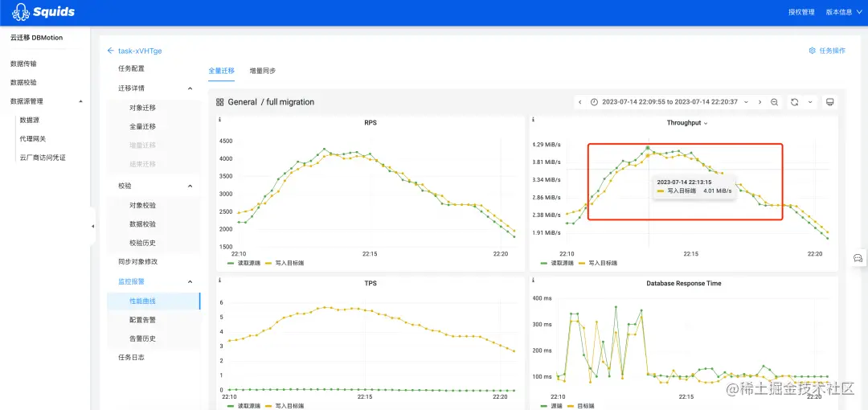Show TPS panel info icon

click(x=220, y=280)
